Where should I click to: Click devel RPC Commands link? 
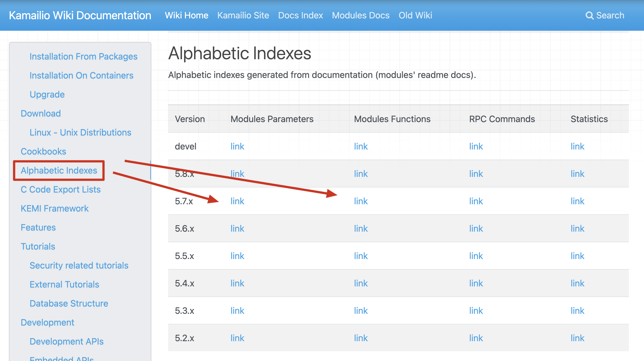pyautogui.click(x=476, y=146)
